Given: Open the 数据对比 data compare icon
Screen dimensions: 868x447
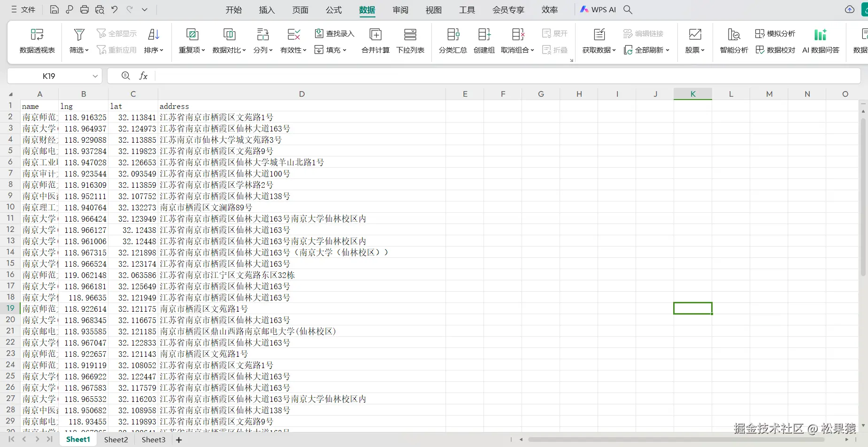Looking at the screenshot, I should coord(229,34).
